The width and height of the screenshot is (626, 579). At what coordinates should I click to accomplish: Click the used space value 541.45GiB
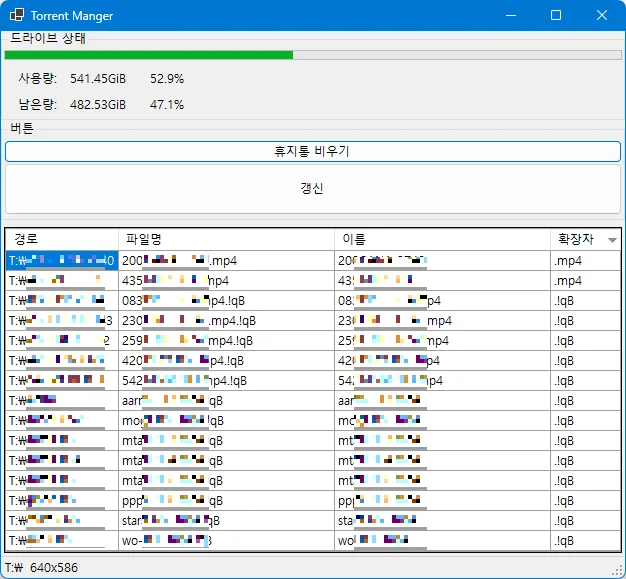[98, 79]
